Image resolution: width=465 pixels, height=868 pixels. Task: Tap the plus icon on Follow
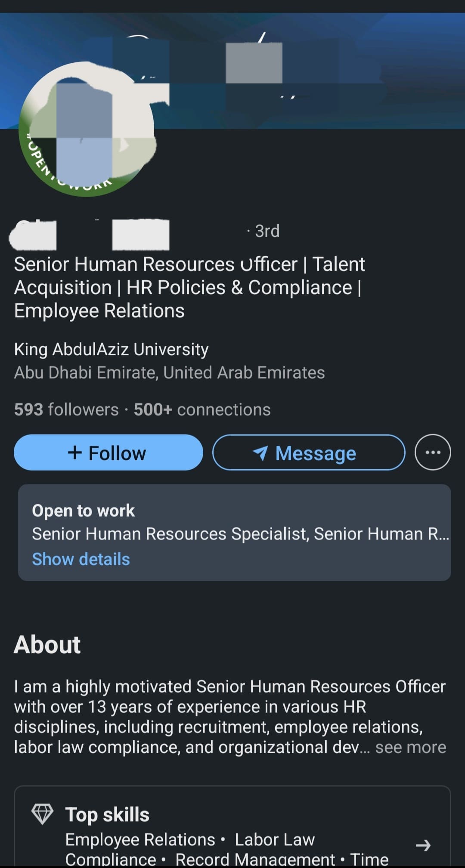click(75, 452)
